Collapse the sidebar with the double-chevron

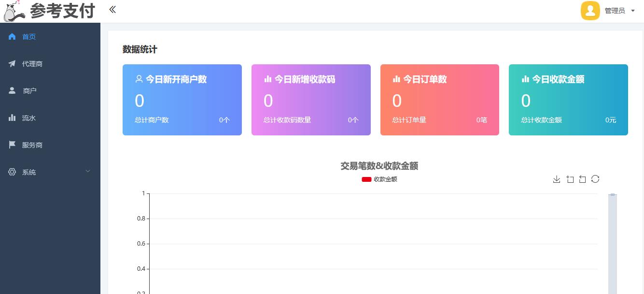pyautogui.click(x=112, y=9)
